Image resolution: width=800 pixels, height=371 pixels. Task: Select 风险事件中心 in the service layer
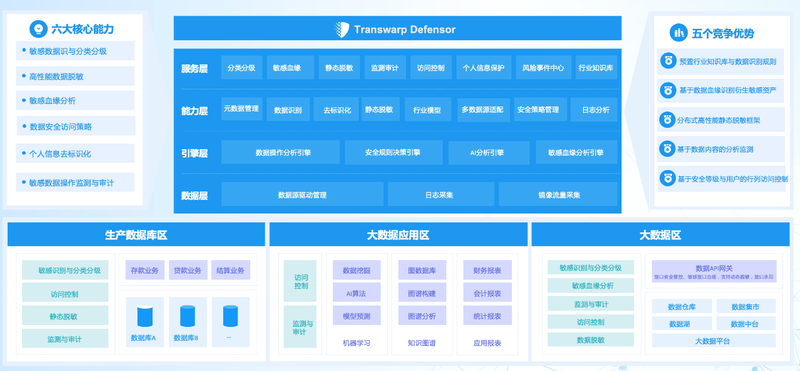click(543, 67)
